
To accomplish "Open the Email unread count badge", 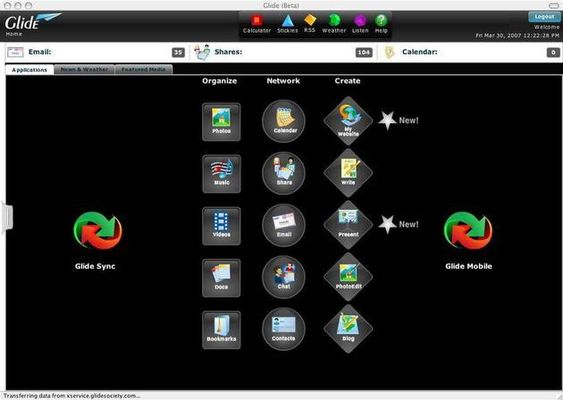I will point(178,52).
